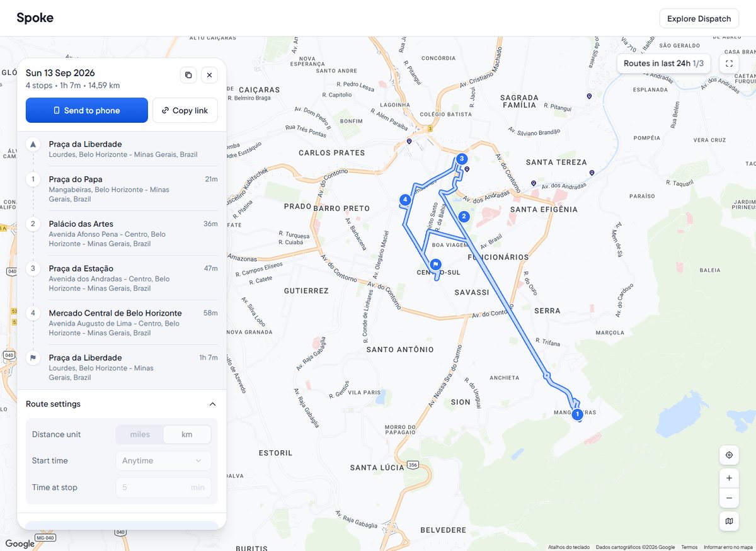This screenshot has height=551, width=756.
Task: Open Informar erro no mapa link
Action: [728, 547]
